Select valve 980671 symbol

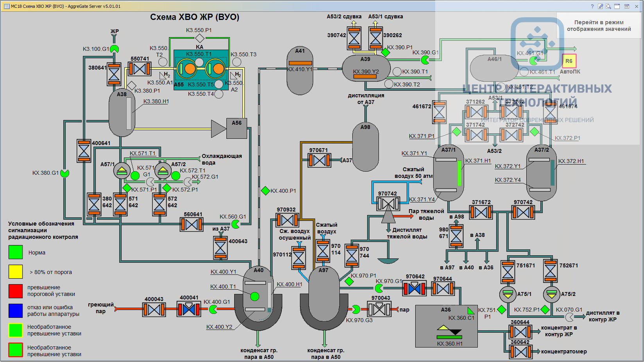click(456, 236)
